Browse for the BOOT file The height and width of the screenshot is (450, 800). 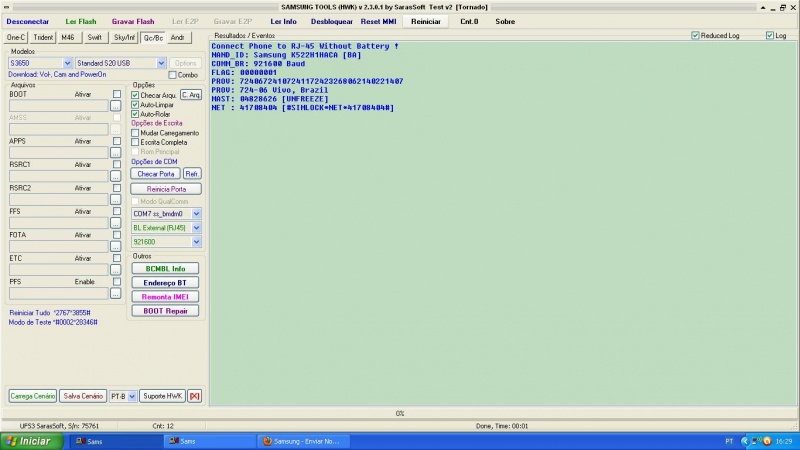pos(116,106)
